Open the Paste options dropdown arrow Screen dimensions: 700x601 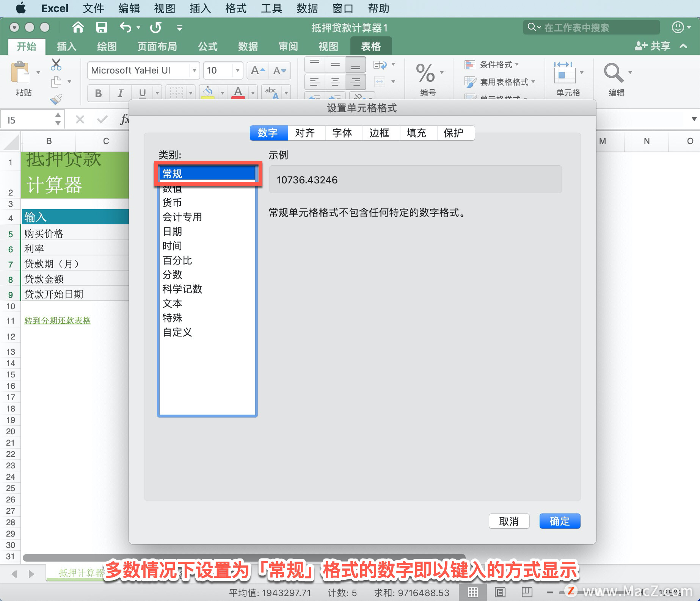(x=38, y=72)
